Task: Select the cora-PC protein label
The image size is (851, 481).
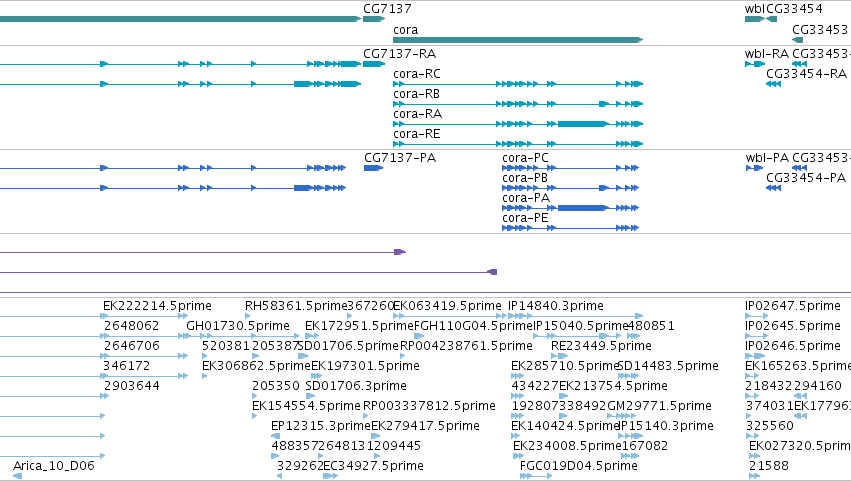Action: tap(525, 158)
